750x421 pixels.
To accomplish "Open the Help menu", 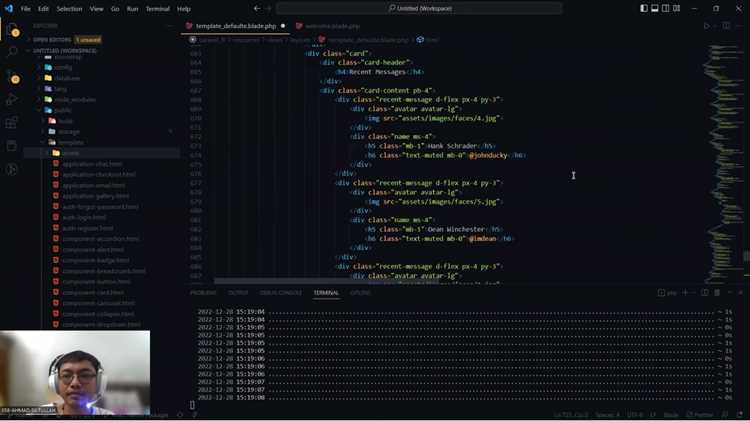I will pyautogui.click(x=184, y=9).
